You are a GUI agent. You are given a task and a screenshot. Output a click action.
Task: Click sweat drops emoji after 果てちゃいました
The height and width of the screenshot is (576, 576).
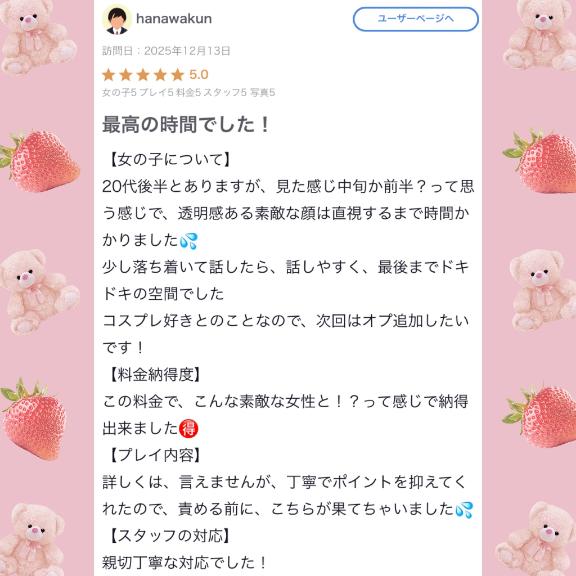pos(464,510)
